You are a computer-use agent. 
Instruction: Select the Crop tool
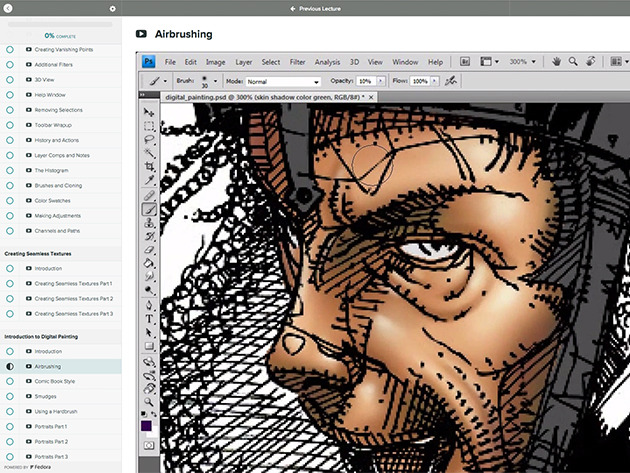(149, 166)
